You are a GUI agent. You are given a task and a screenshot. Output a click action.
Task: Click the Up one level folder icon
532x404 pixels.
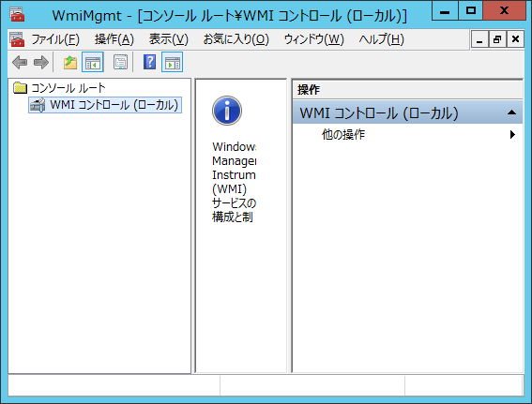70,63
